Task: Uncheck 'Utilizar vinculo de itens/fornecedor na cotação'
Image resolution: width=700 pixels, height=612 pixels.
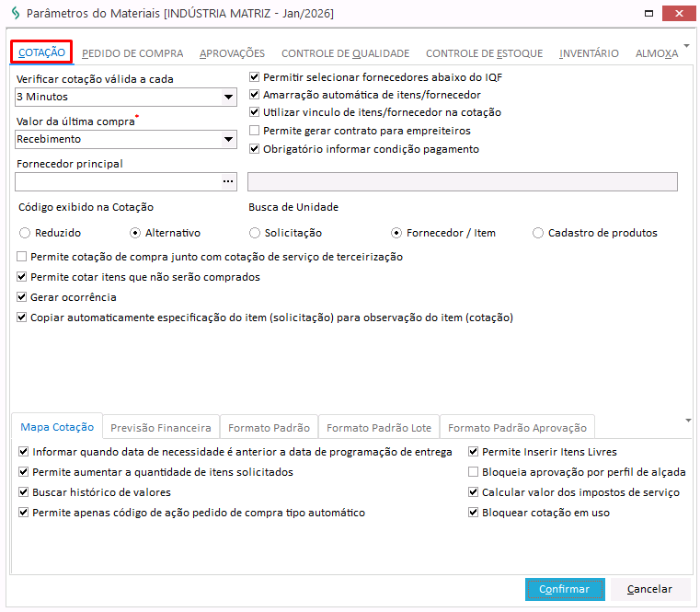Action: pos(254,112)
